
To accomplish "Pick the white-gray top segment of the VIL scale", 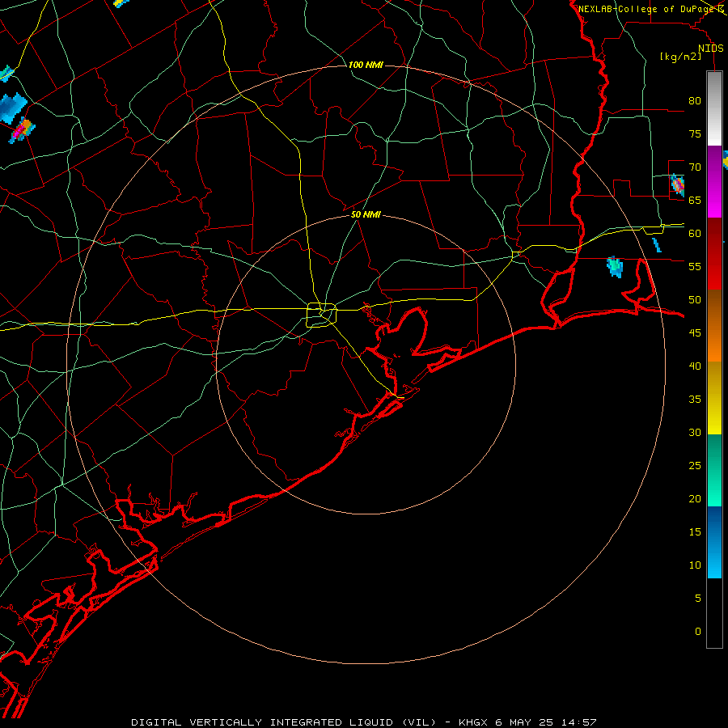I will (714, 108).
